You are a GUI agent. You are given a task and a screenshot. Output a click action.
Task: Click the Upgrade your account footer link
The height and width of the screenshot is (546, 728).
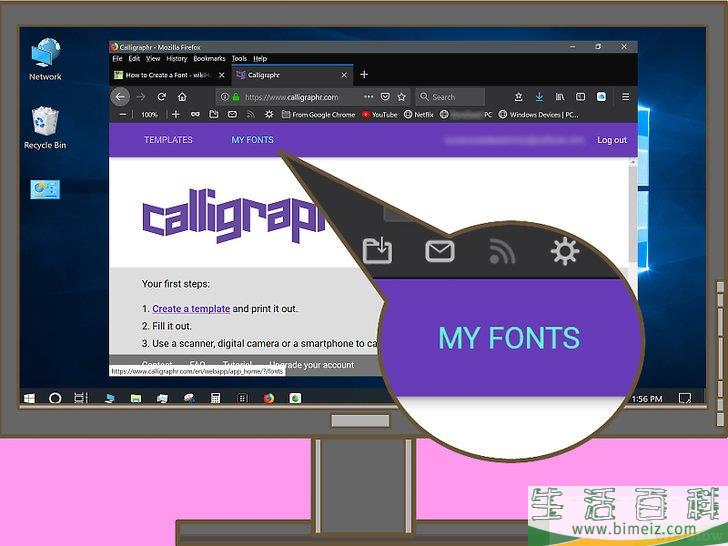312,365
